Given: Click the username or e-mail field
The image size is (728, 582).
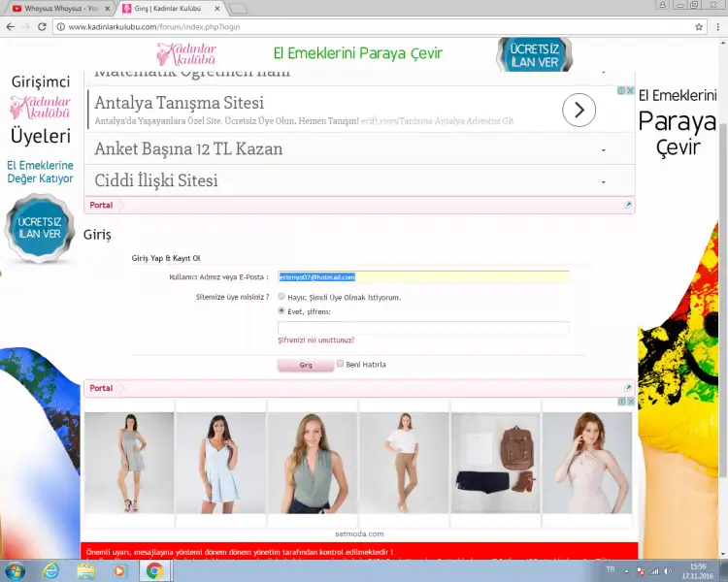Looking at the screenshot, I should 423,277.
